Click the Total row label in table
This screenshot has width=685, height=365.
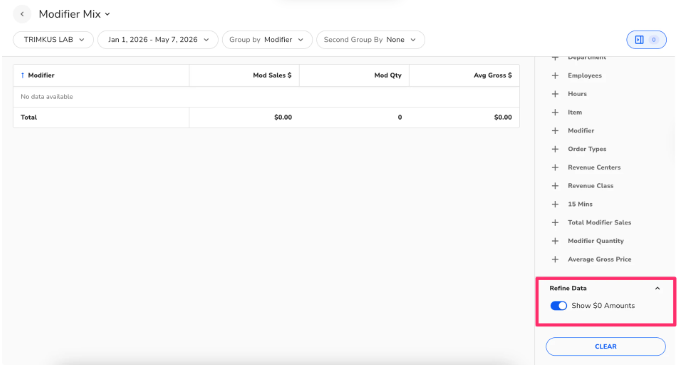tap(29, 117)
